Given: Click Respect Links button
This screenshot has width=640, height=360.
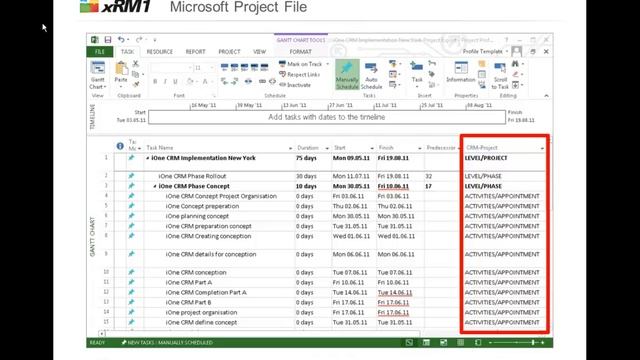Looking at the screenshot, I should coord(300,74).
